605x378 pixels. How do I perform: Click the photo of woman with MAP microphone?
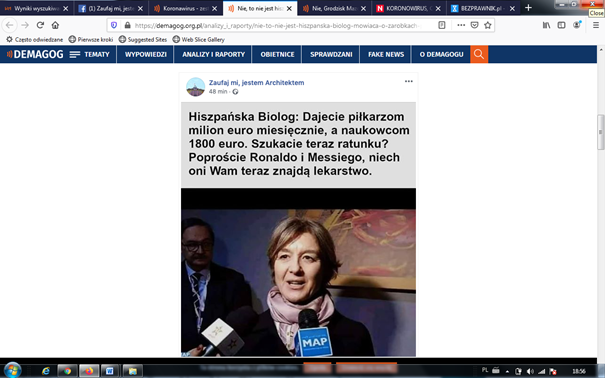[x=298, y=282]
